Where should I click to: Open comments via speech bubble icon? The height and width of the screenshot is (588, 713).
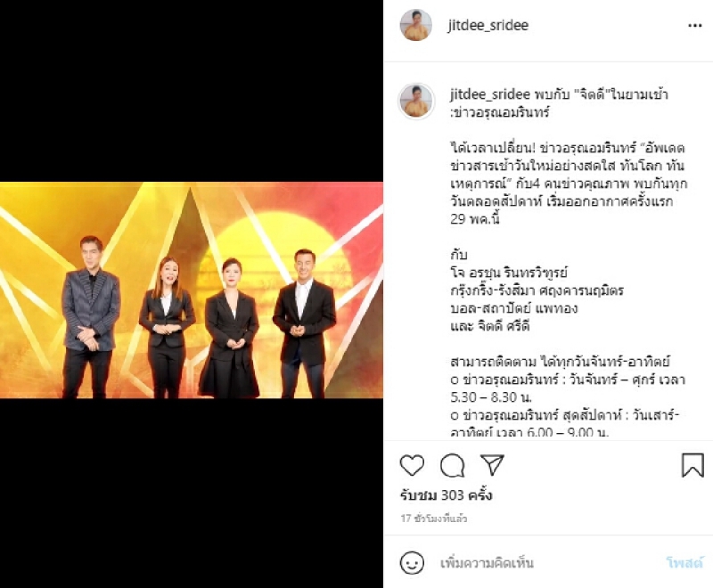click(453, 465)
